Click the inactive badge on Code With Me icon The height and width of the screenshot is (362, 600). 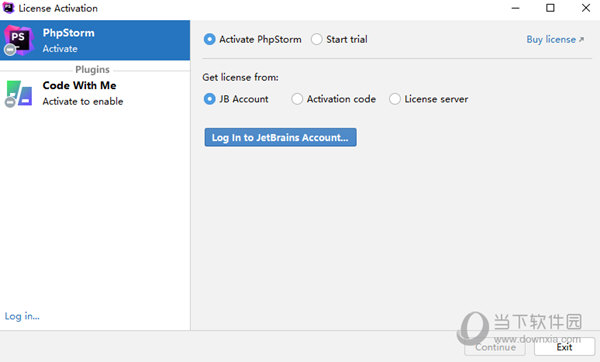coord(10,102)
